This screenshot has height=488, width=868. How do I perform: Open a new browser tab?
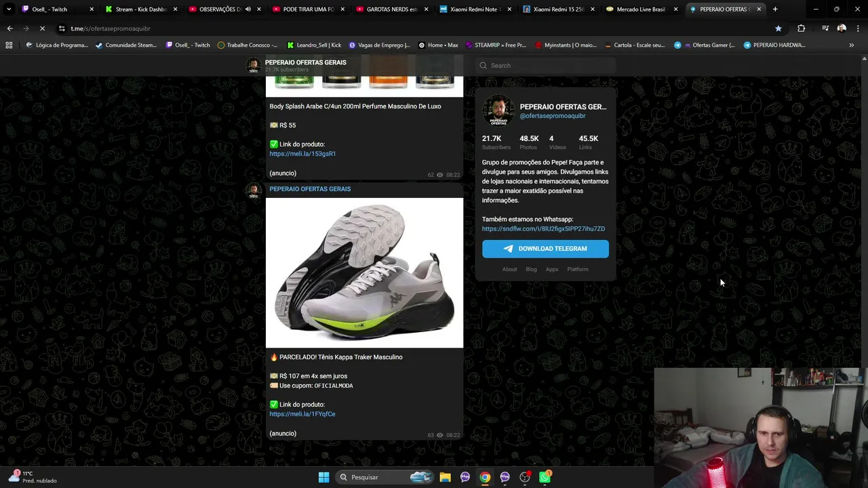(775, 9)
